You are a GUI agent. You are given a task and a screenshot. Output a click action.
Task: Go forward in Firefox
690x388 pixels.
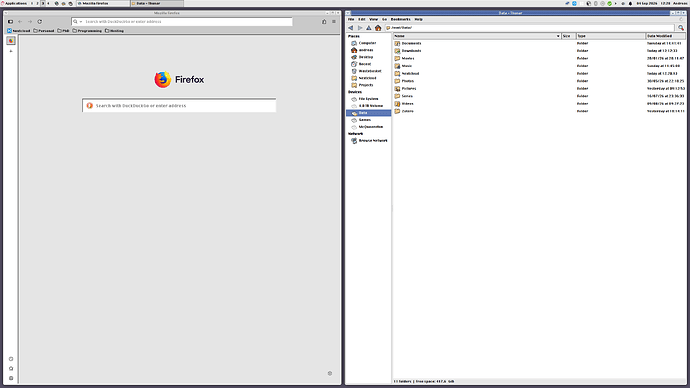(30, 22)
